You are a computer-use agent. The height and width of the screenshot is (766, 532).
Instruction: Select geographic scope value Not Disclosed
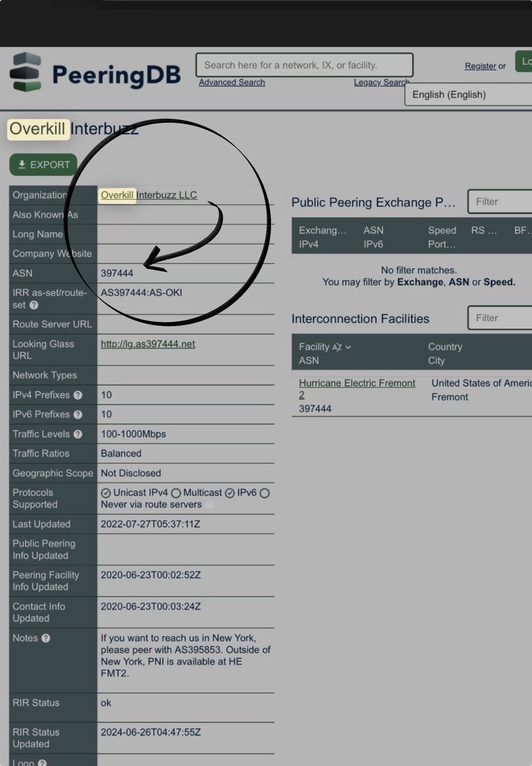coord(131,474)
